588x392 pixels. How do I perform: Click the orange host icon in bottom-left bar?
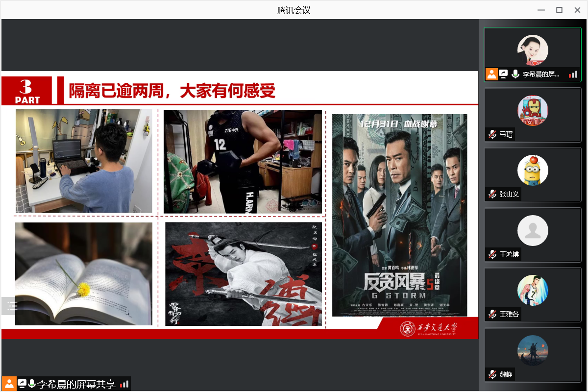click(x=9, y=384)
